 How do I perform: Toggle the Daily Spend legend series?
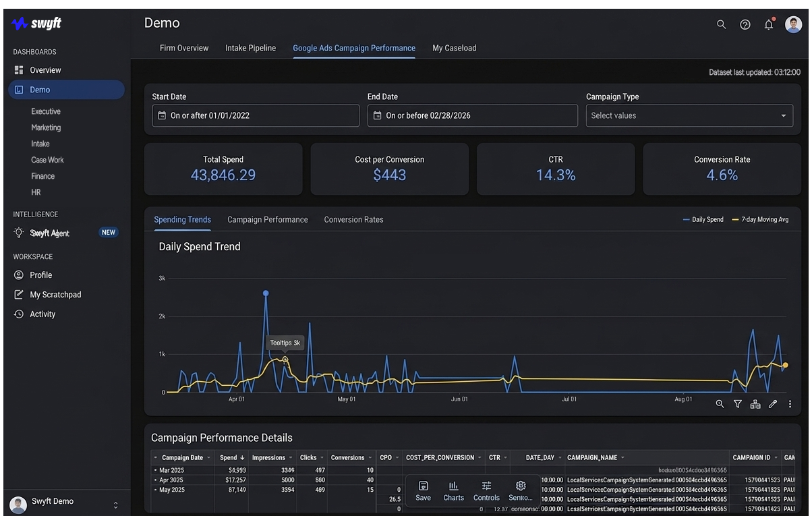(703, 220)
